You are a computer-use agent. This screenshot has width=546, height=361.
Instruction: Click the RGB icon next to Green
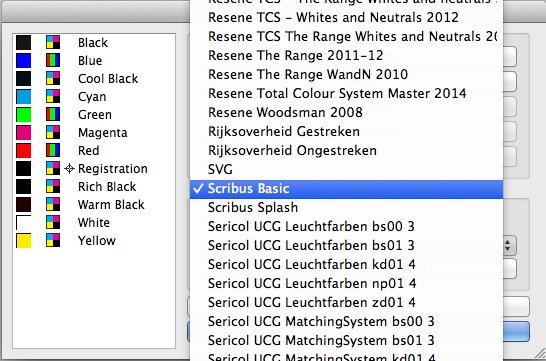point(53,115)
